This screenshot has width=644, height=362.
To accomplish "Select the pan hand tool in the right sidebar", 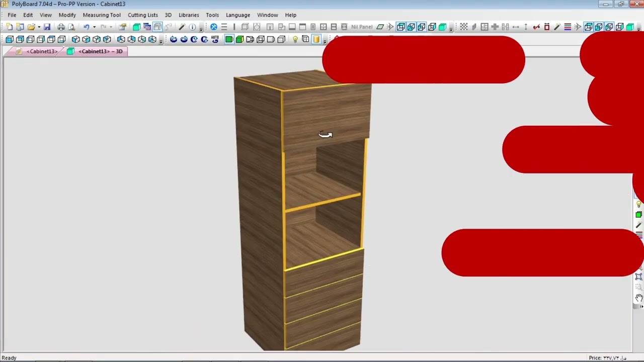I will [x=638, y=298].
